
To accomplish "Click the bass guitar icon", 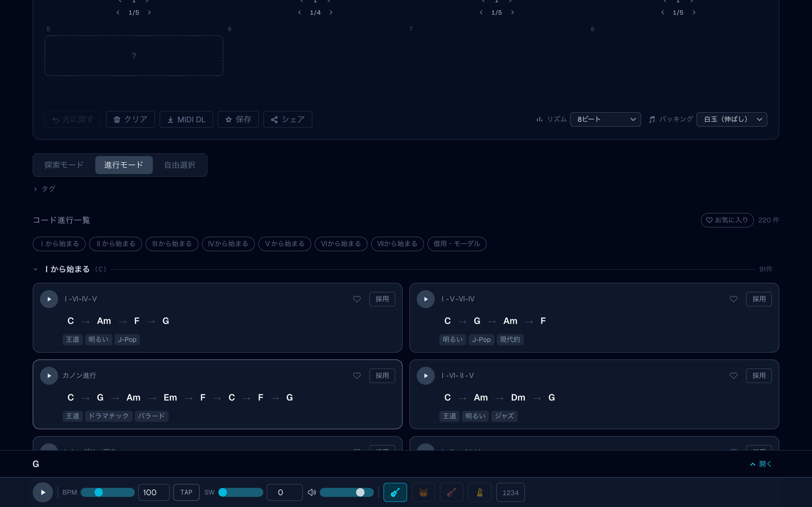I will pos(451,492).
